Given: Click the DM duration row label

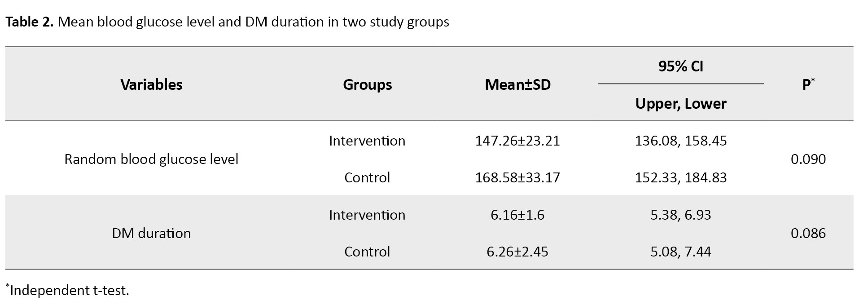Looking at the screenshot, I should (151, 233).
